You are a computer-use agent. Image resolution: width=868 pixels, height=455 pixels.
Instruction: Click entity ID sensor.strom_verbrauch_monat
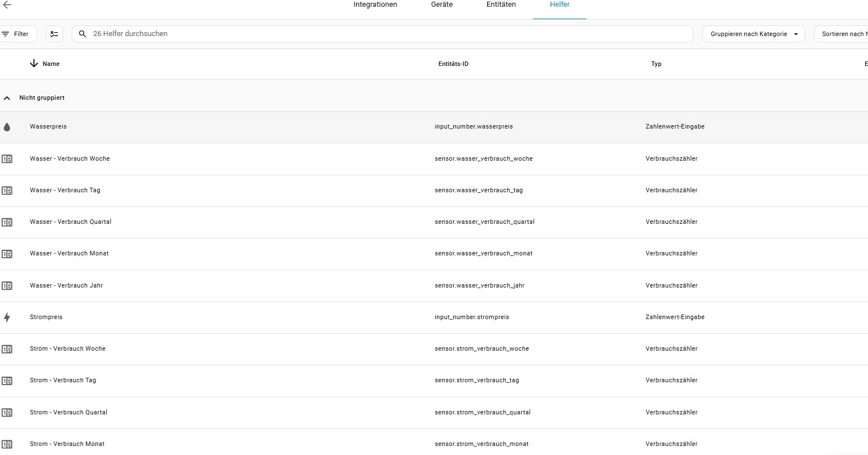(481, 444)
